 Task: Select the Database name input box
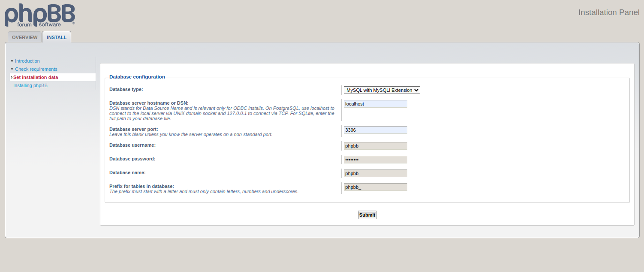coord(375,173)
